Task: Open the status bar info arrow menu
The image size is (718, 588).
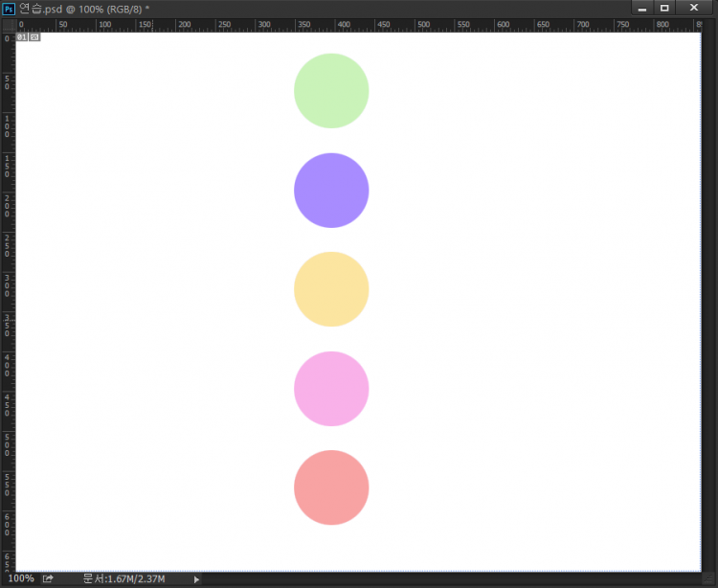Action: click(x=196, y=579)
